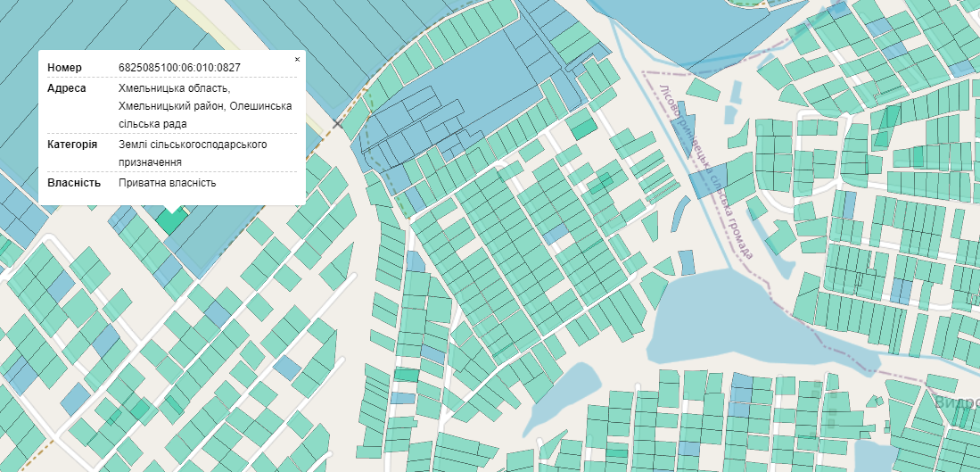Select the address text 'Хмельницька область, Хмельницький район, Олешинська сільська рада'
Viewport: 980px width, 472px height.
pos(205,106)
